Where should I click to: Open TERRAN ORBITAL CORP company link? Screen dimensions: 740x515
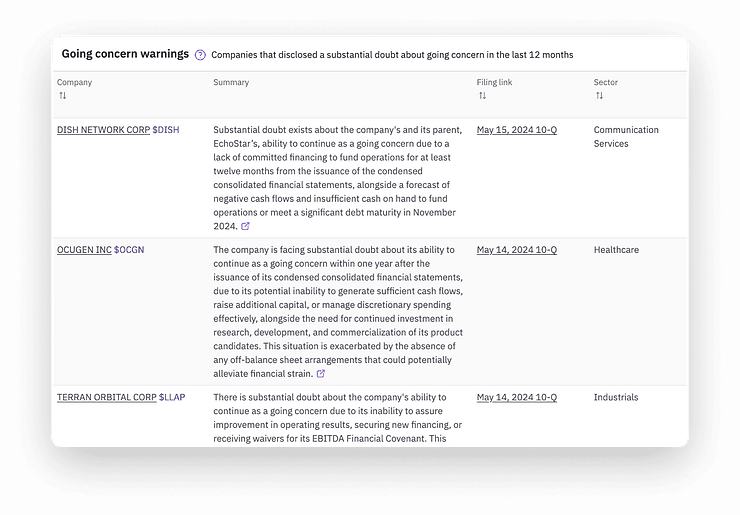pyautogui.click(x=106, y=398)
